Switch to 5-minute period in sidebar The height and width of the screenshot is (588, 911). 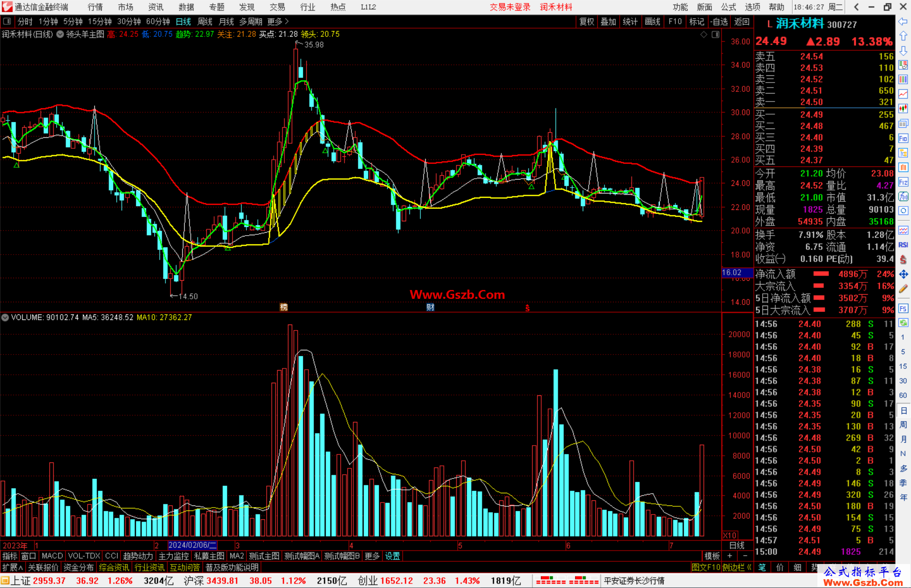coord(903,352)
